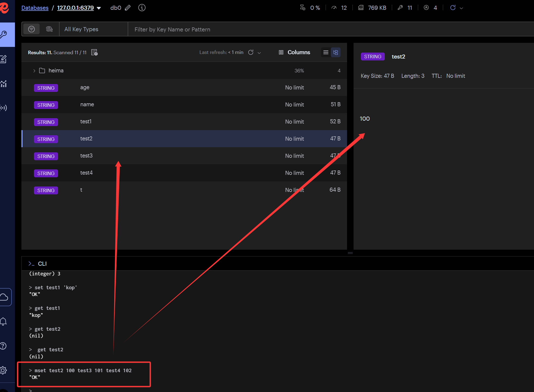Open the cloud icon in the sidebar
534x392 pixels.
pos(4,297)
